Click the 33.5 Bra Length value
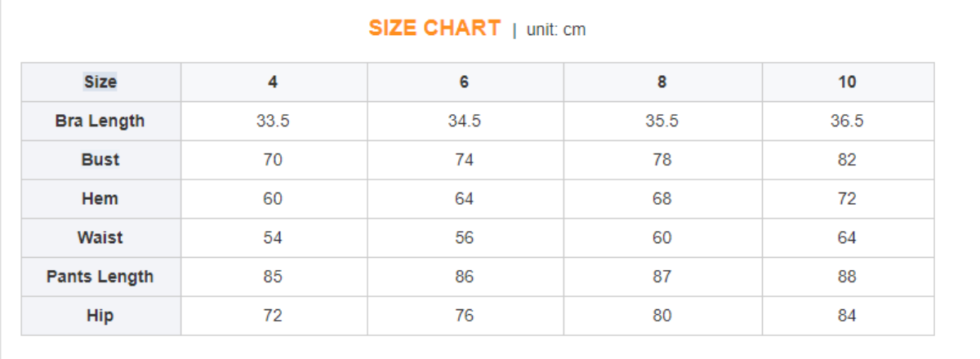This screenshot has width=980, height=359. click(273, 121)
